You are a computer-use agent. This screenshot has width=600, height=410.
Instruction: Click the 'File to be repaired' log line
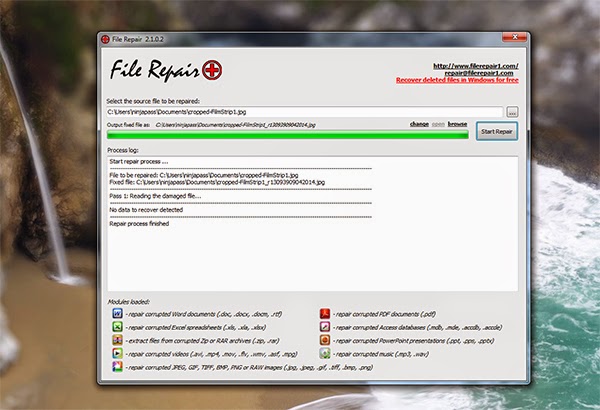pos(204,175)
